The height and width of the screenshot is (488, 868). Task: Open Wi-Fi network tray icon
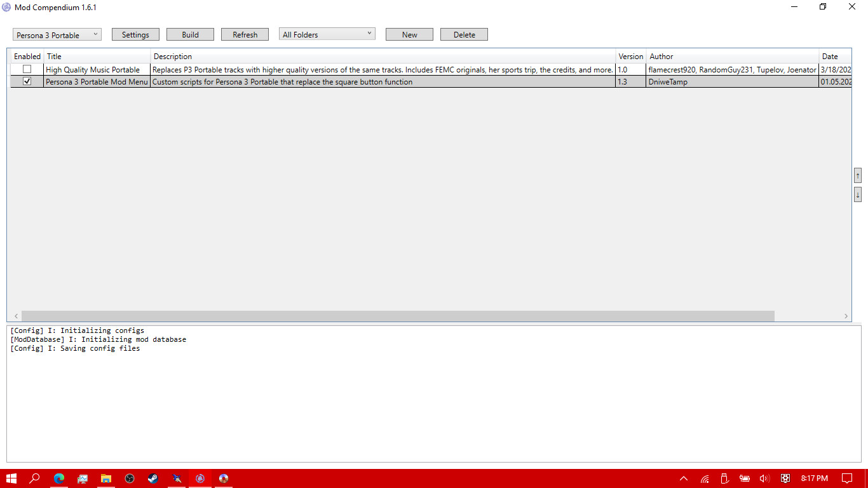705,478
